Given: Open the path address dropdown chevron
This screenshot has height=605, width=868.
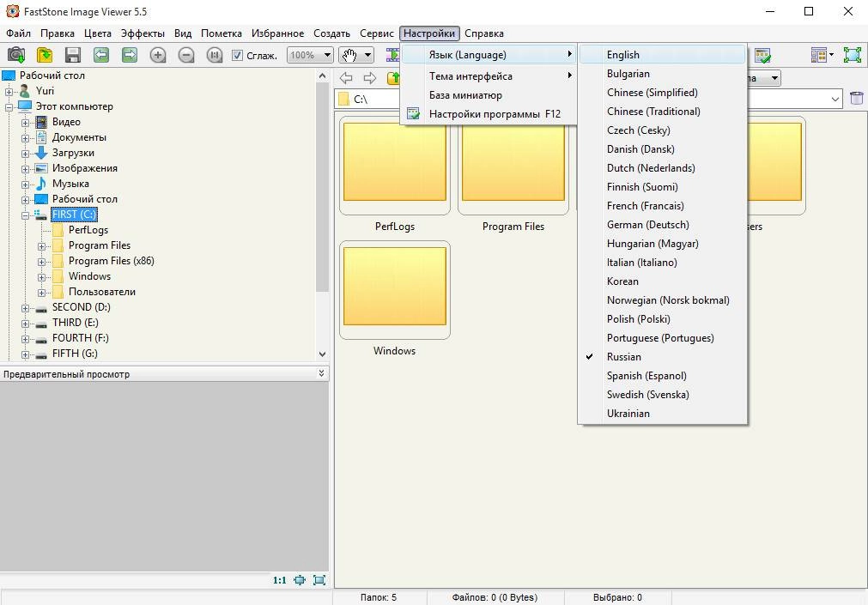Looking at the screenshot, I should pyautogui.click(x=835, y=99).
